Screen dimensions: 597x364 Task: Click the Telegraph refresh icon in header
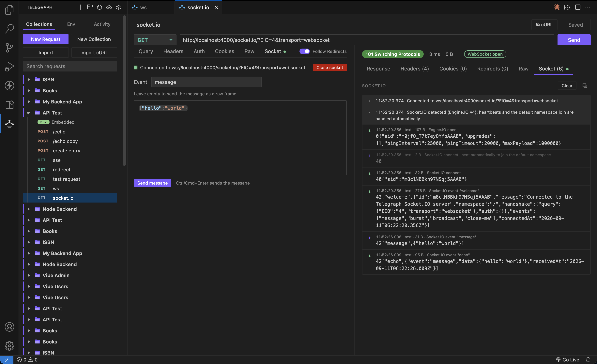click(x=99, y=7)
